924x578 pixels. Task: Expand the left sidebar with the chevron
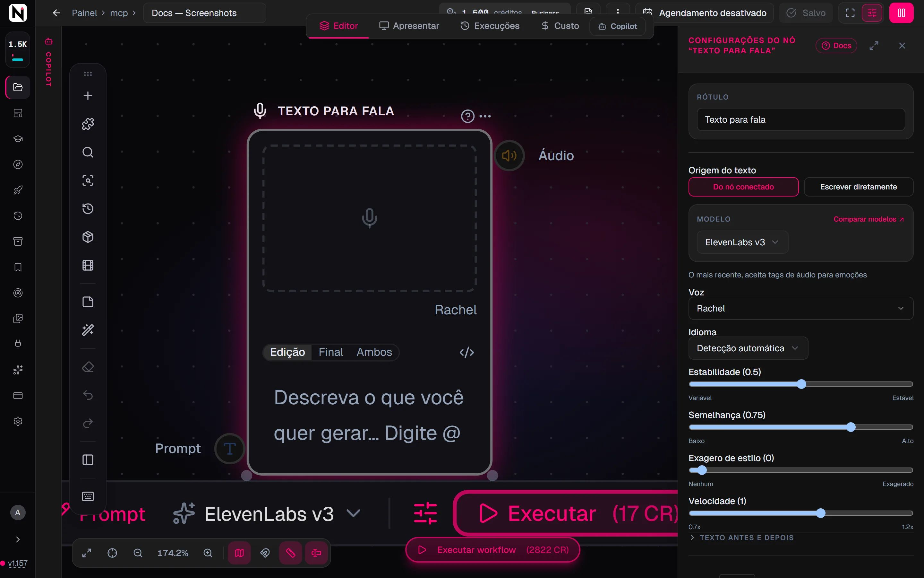coord(18,539)
